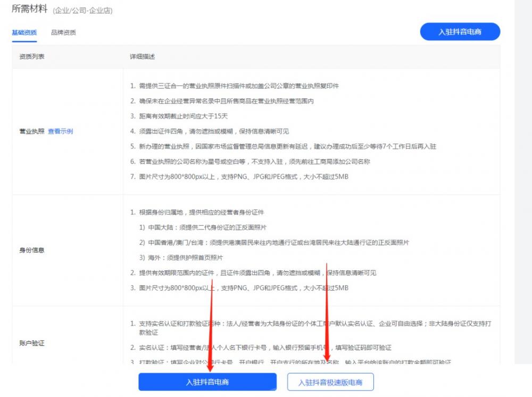Open the 查看示例 link beside 营业执照
The width and height of the screenshot is (532, 397).
61,131
